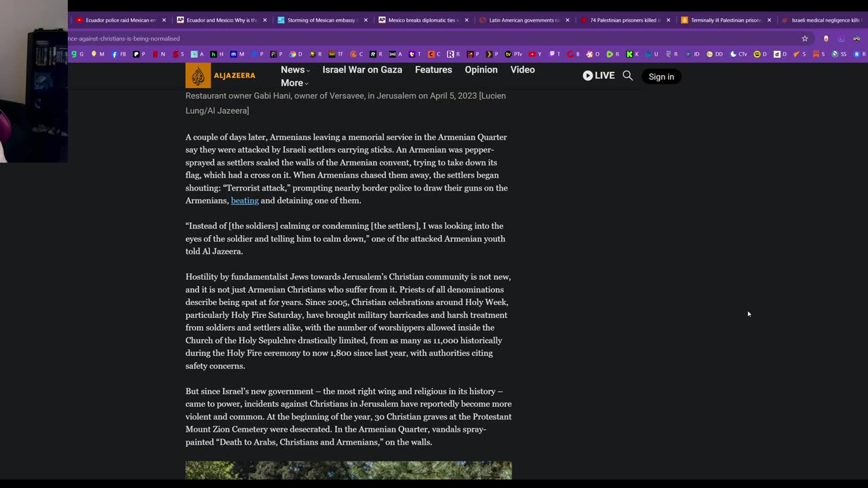The height and width of the screenshot is (488, 868).
Task: Follow the 'beating' hyperlink in article
Action: 245,201
